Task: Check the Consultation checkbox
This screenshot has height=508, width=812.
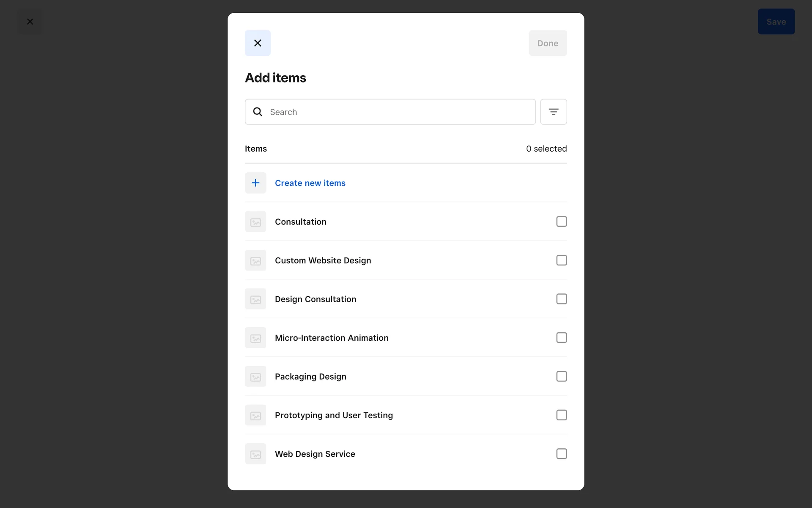Action: (x=561, y=222)
